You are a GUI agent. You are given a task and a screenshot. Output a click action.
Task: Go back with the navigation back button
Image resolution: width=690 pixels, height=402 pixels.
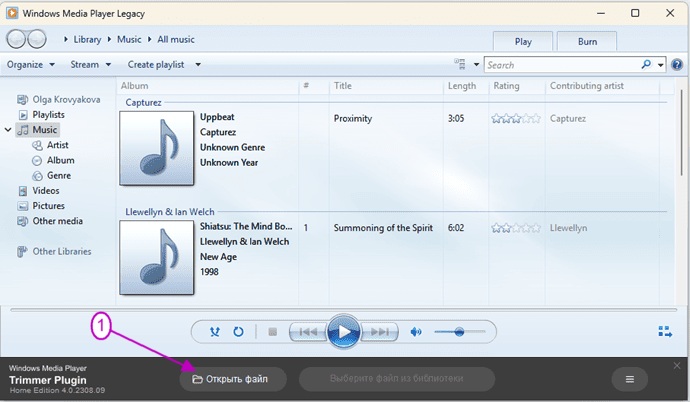point(16,39)
